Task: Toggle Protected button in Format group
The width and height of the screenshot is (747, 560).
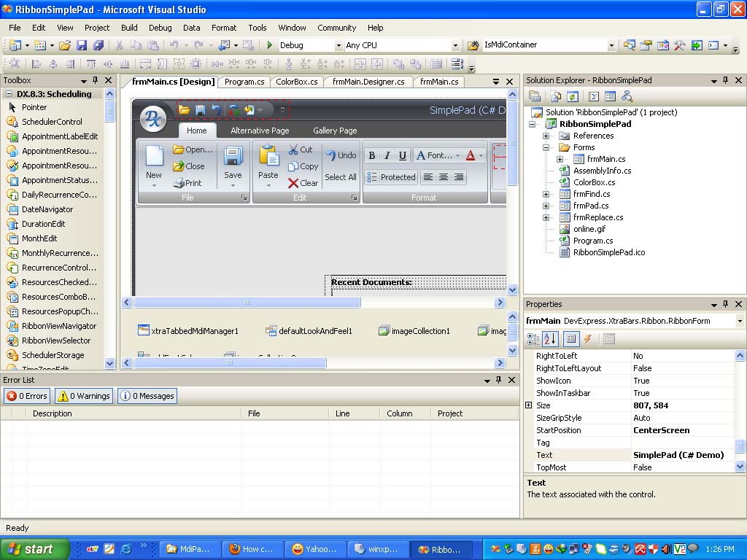Action: (x=391, y=177)
